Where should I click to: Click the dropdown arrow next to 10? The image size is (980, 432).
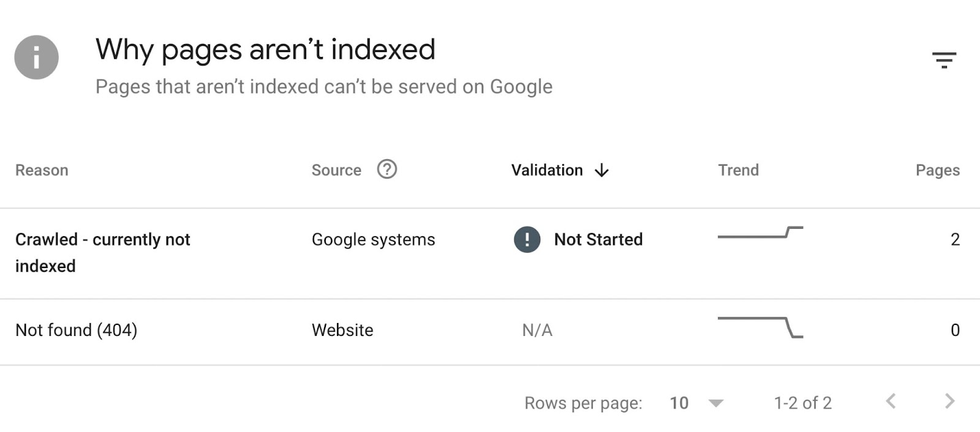click(x=715, y=403)
